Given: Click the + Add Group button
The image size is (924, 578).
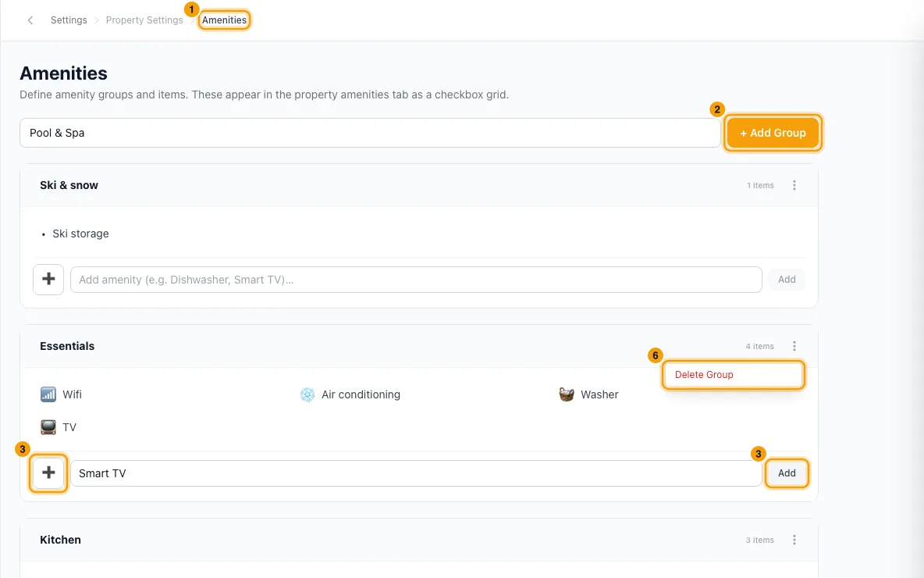Looking at the screenshot, I should 773,133.
